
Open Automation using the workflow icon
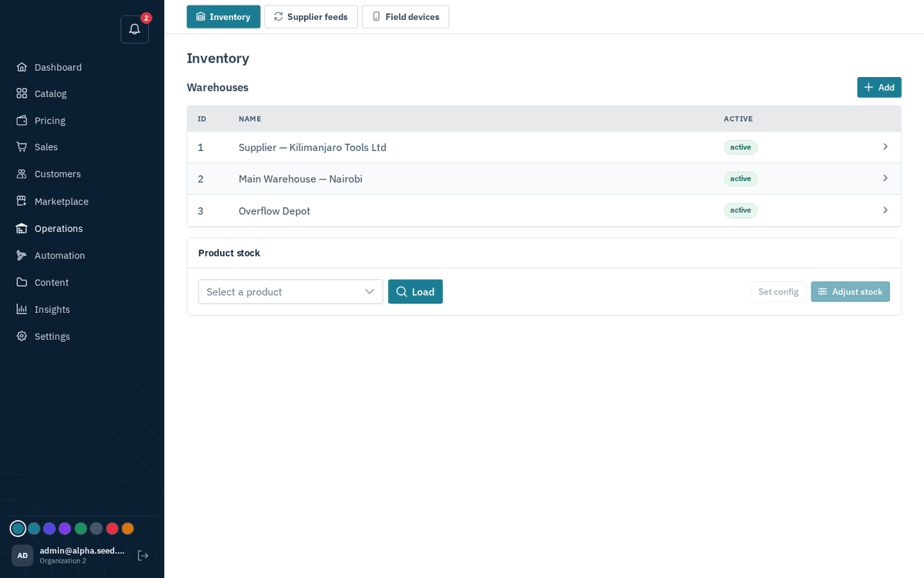click(22, 255)
